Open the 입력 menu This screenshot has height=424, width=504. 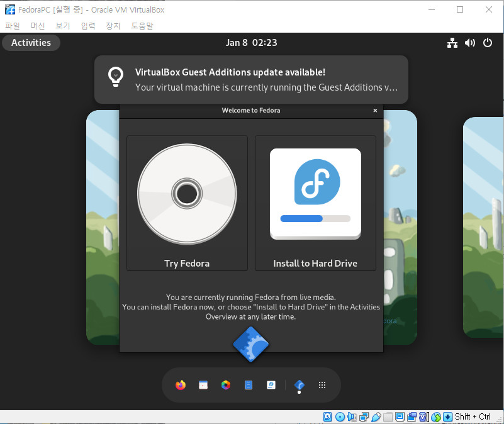(x=88, y=26)
